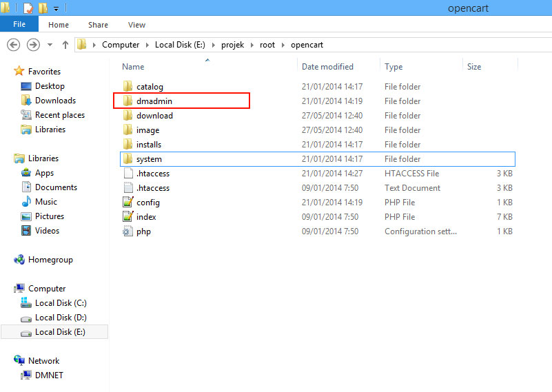Select the dmadmin folder icon
Image resolution: width=552 pixels, height=392 pixels.
tap(127, 101)
